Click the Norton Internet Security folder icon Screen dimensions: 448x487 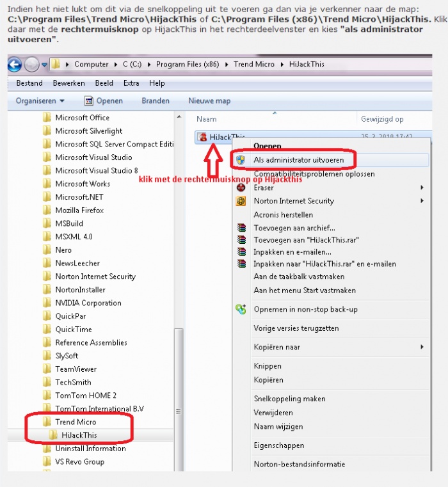47,276
